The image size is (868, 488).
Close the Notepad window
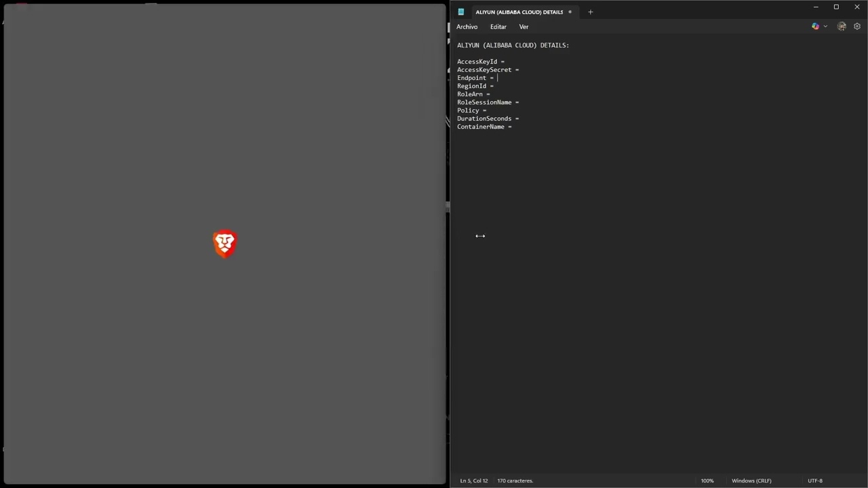pos(857,7)
